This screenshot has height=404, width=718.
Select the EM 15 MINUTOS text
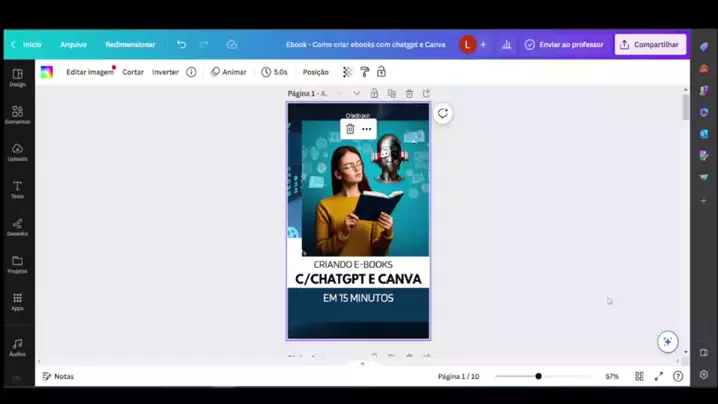coord(358,298)
